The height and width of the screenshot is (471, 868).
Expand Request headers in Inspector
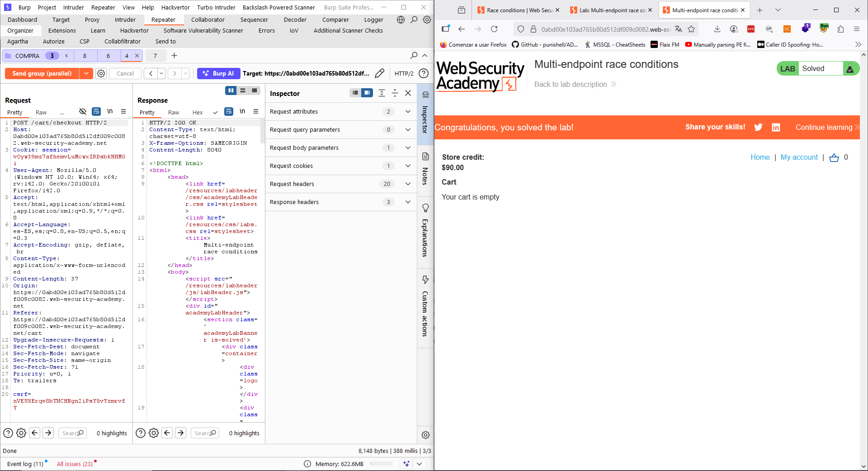tap(408, 184)
